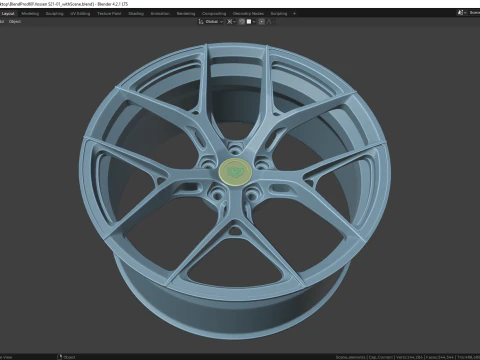This screenshot has height=360, width=480.
Task: Open the Geometry Nodes workspace tab
Action: pyautogui.click(x=248, y=14)
